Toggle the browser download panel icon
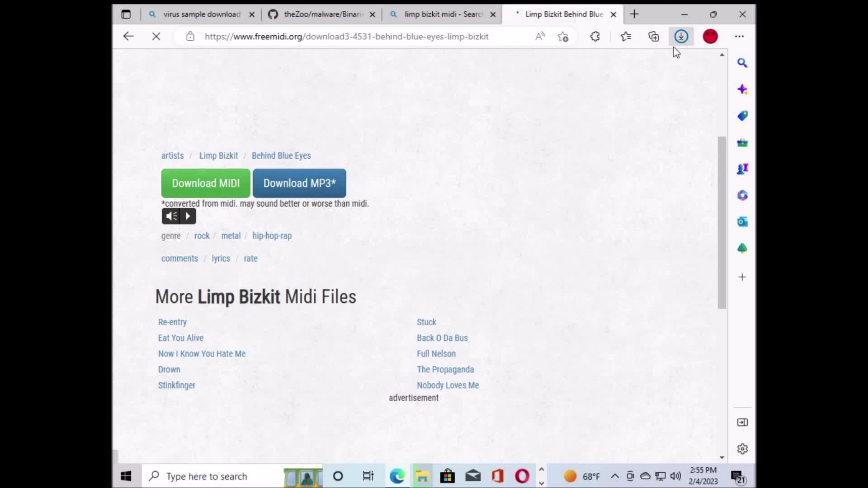 (x=681, y=36)
